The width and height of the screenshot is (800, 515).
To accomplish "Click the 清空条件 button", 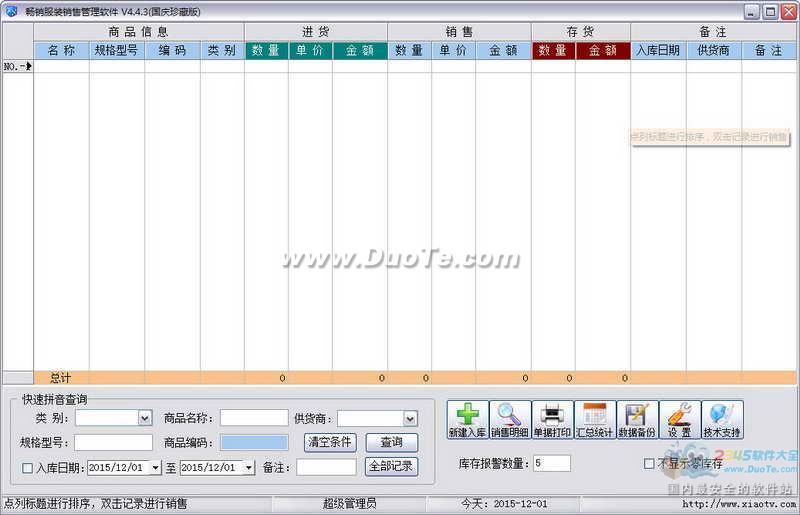I will (x=330, y=442).
